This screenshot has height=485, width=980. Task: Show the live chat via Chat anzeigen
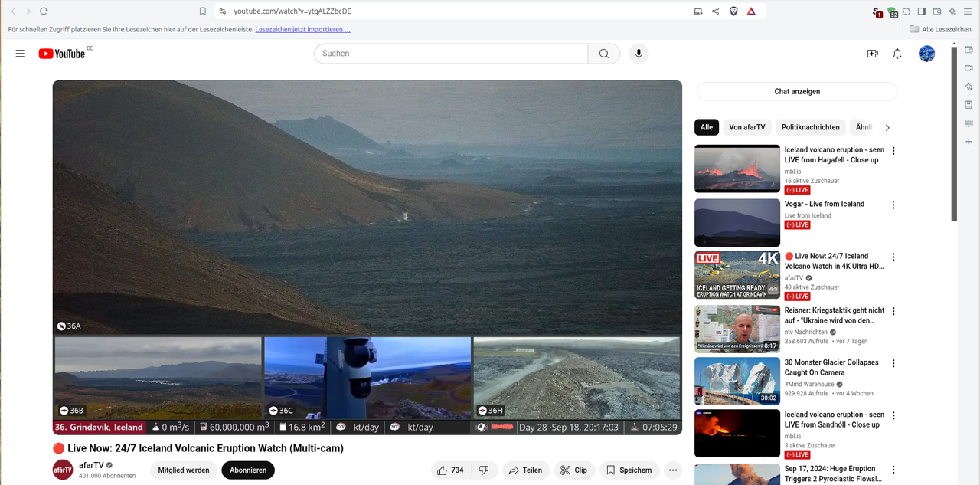click(797, 91)
